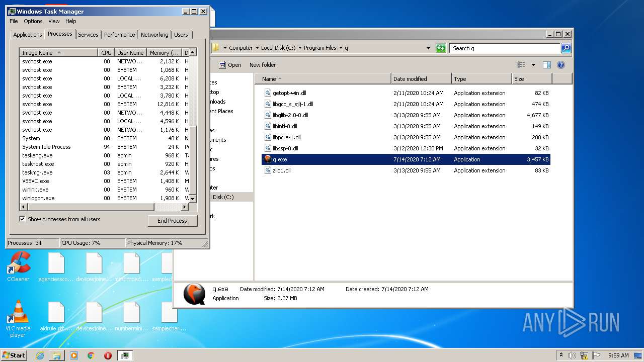
Task: Open CCleaner desktop shortcut
Action: [x=18, y=266]
